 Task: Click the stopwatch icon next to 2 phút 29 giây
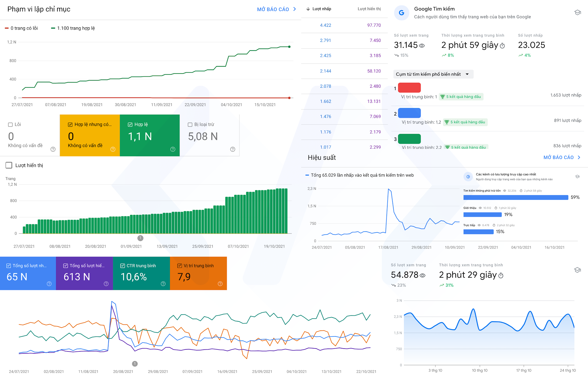(x=501, y=276)
